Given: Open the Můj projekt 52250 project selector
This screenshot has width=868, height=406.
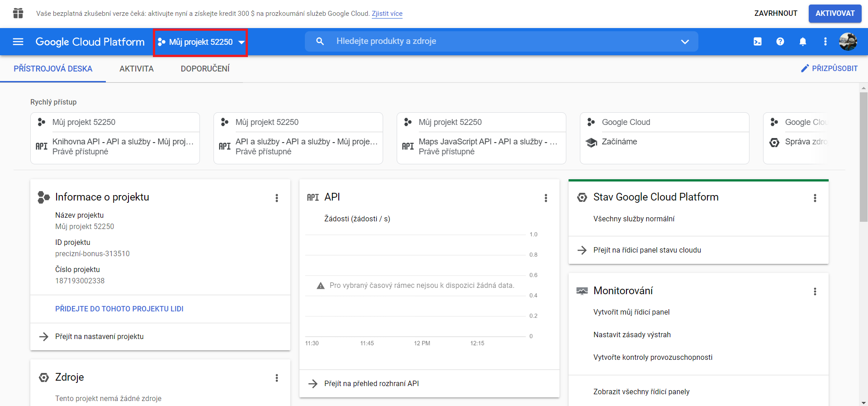Looking at the screenshot, I should click(200, 42).
